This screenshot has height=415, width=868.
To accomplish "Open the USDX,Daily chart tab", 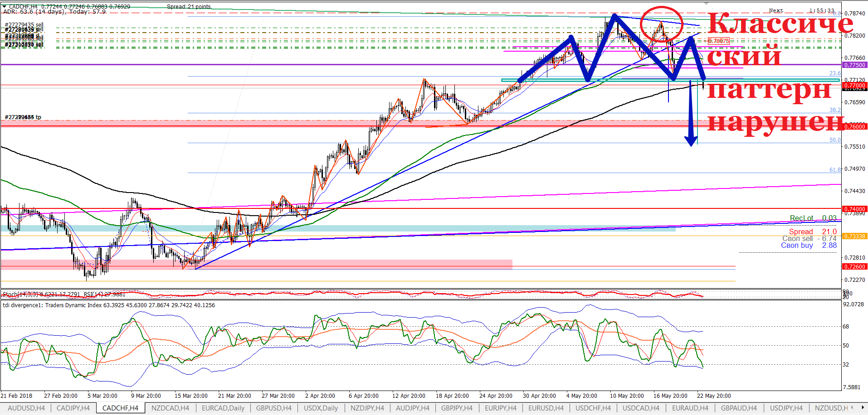I will click(x=321, y=408).
